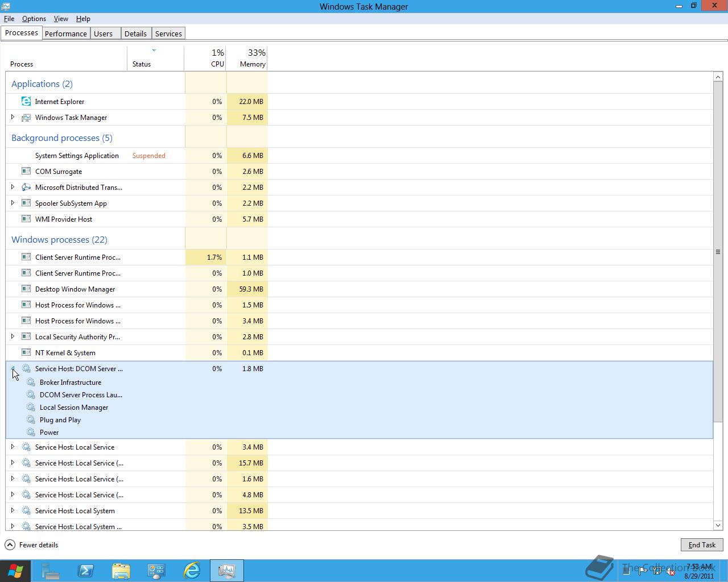The width and height of the screenshot is (728, 582).
Task: Sort by the CPU column header
Action: 205,58
